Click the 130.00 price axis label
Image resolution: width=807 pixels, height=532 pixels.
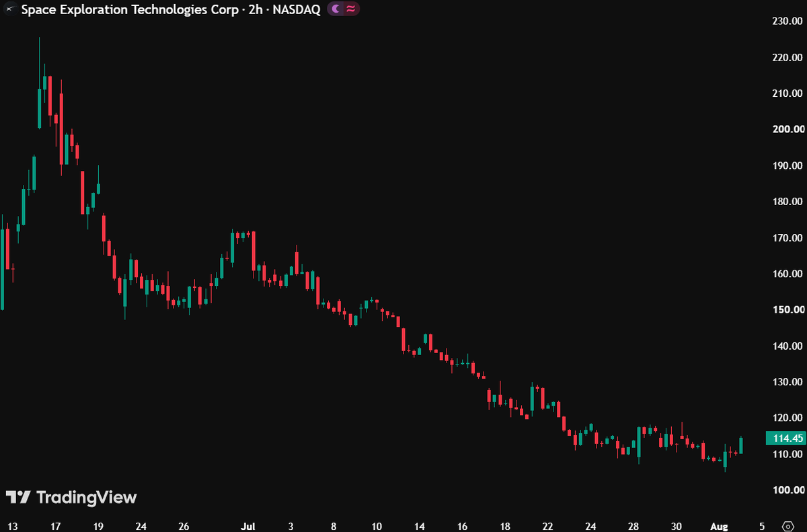click(789, 381)
